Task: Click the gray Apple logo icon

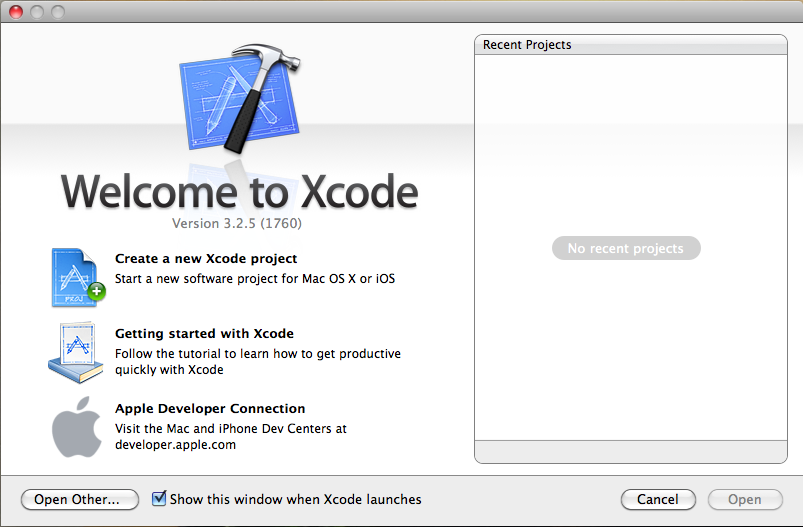Action: click(x=77, y=427)
